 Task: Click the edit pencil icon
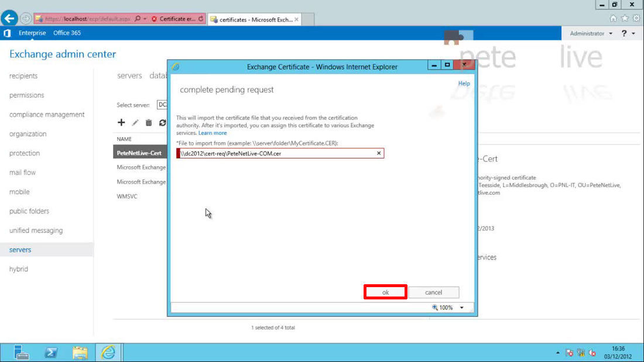pyautogui.click(x=135, y=123)
